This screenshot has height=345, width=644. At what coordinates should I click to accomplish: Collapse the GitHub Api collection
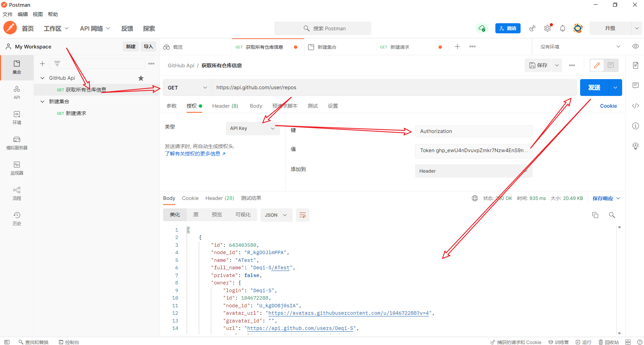[x=42, y=78]
